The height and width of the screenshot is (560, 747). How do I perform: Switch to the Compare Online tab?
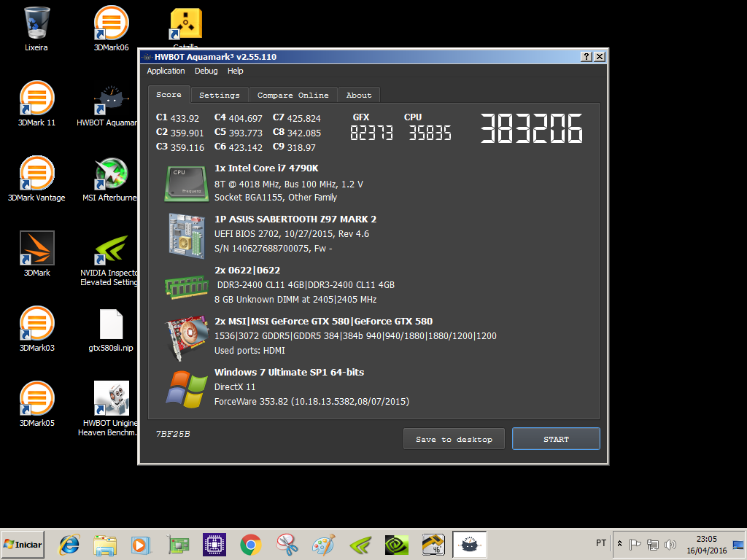[x=293, y=96]
